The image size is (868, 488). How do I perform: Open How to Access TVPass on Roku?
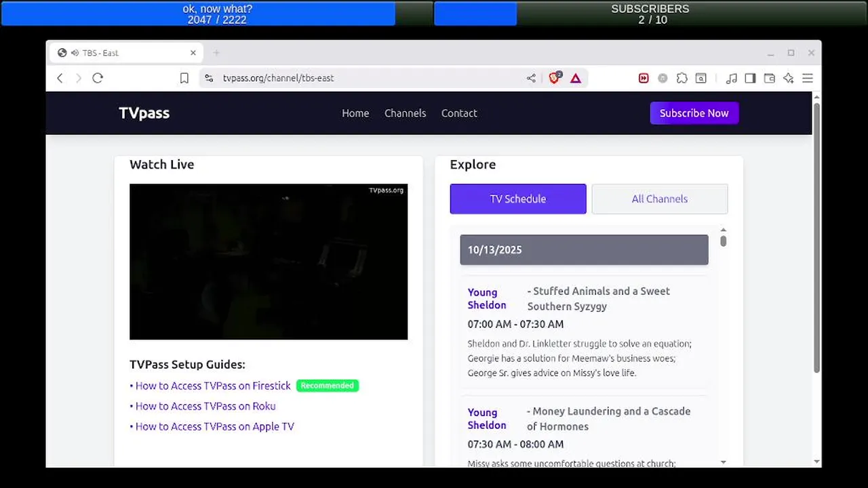pyautogui.click(x=205, y=406)
